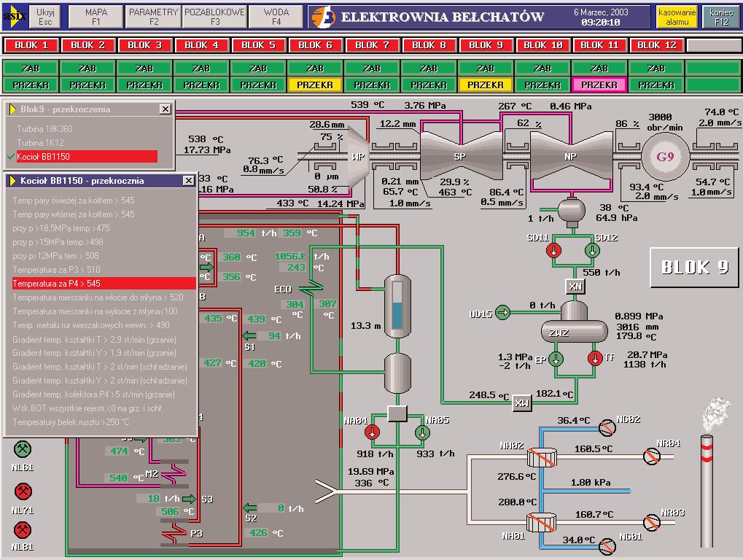This screenshot has width=743, height=560.
Task: Switch to BLOK 6 tab
Action: [315, 45]
